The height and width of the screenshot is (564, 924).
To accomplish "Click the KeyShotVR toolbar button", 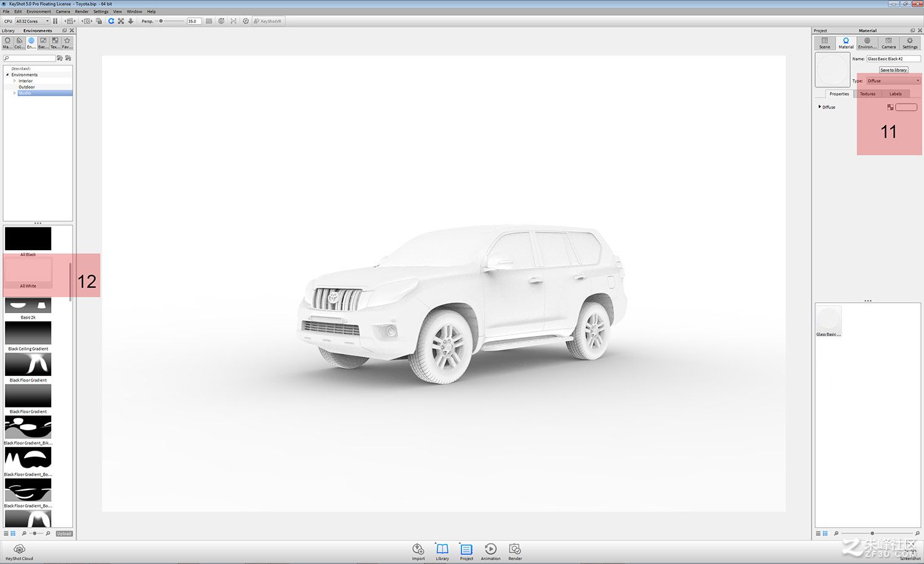I will 267,21.
